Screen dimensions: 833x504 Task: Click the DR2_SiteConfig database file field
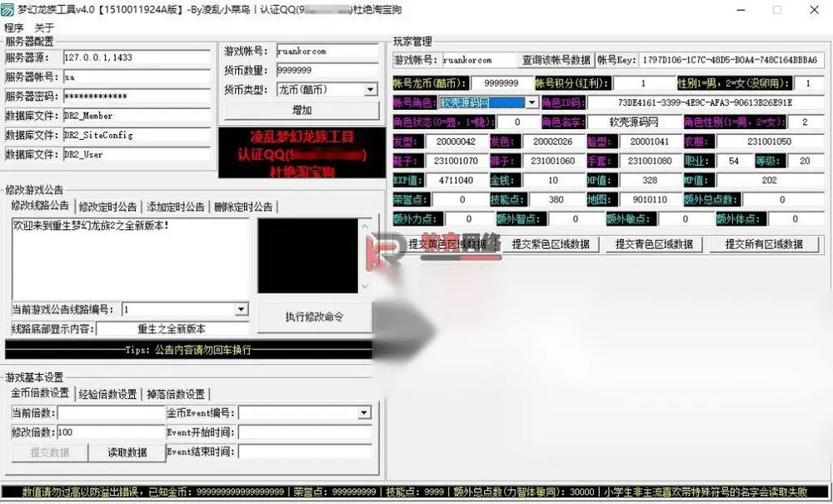(137, 135)
